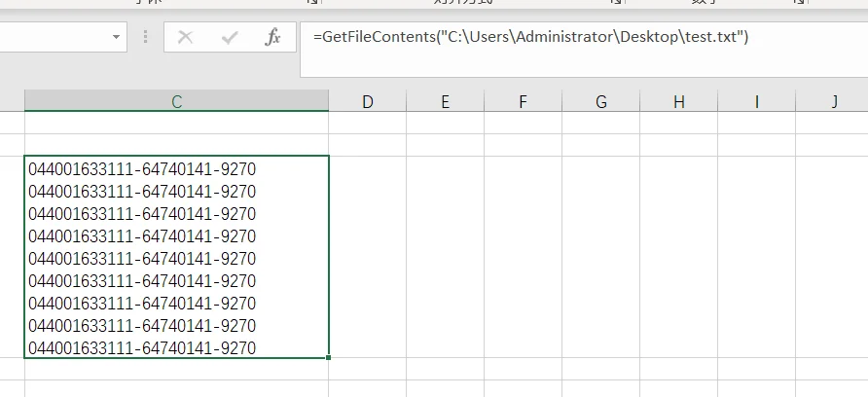Select the cell containing the 044001633111 text lines
Screen dimensions: 868x397
176,257
